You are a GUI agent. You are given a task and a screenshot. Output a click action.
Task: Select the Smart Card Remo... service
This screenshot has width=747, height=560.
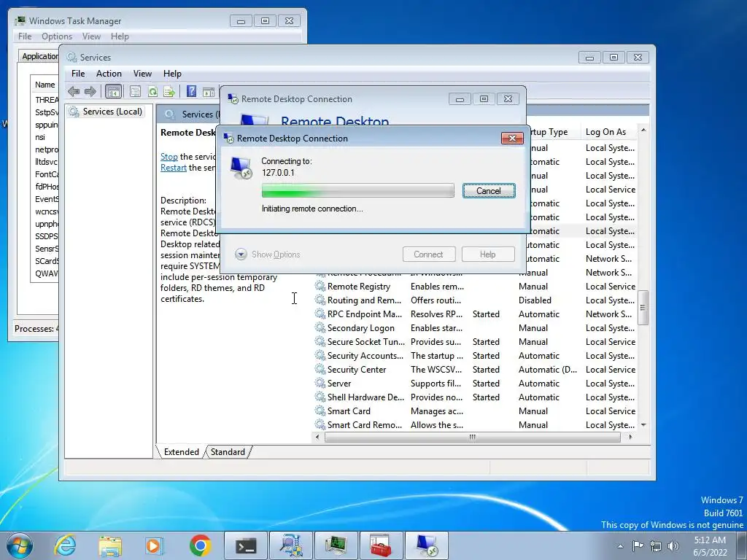(475, 424)
